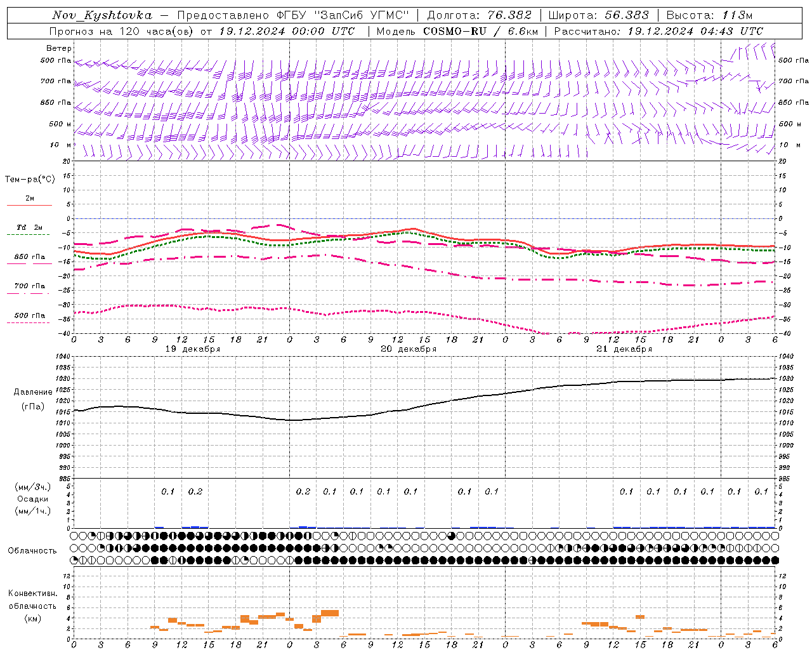Click the 'Облачность' cloud cover label
The width and height of the screenshot is (812, 650).
(x=32, y=551)
